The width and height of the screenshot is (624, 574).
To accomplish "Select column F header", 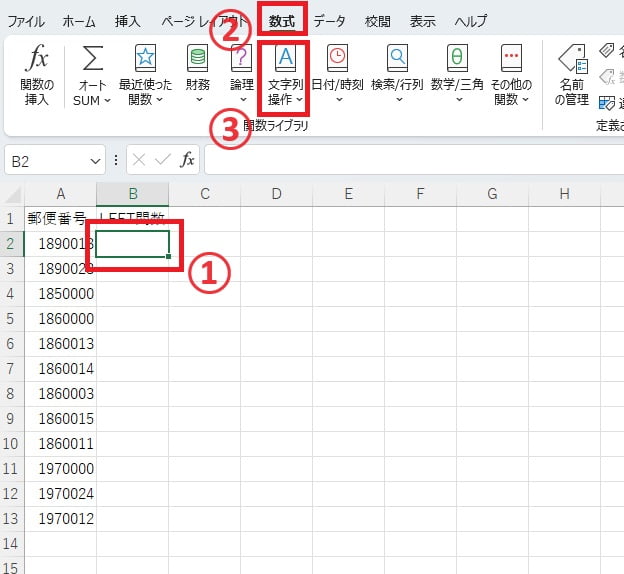I will 420,194.
